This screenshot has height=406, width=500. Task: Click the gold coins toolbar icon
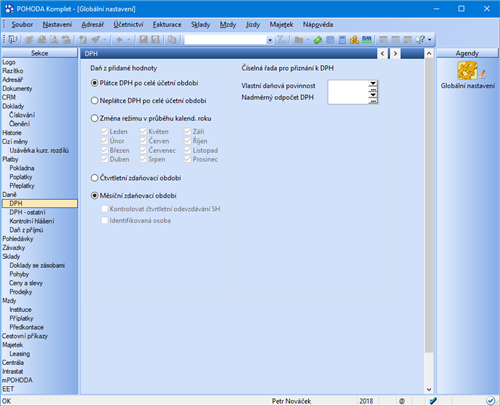point(354,40)
